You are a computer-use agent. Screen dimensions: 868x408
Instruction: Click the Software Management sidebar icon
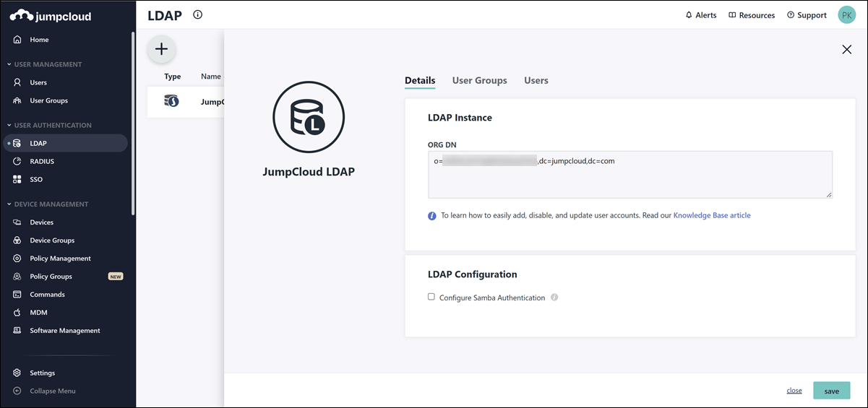(x=17, y=331)
